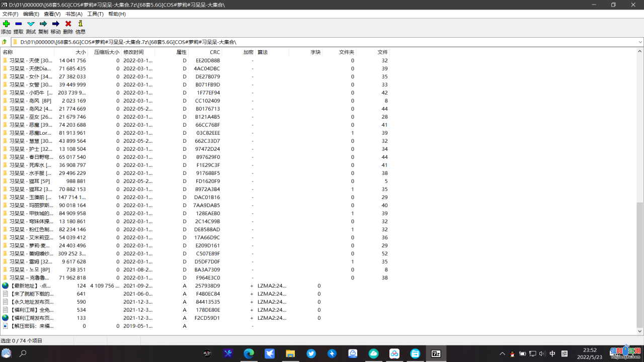This screenshot has height=362, width=644.
Task: Click inside the address bar path field
Action: 322,42
